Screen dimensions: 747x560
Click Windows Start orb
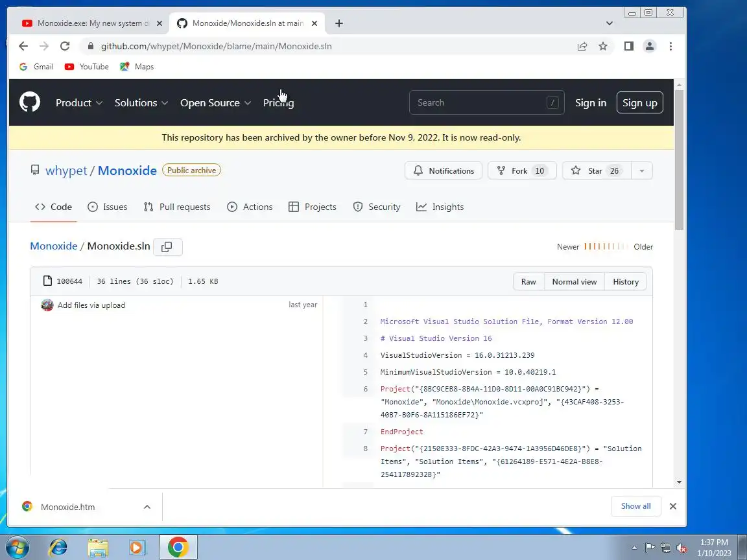tap(17, 547)
